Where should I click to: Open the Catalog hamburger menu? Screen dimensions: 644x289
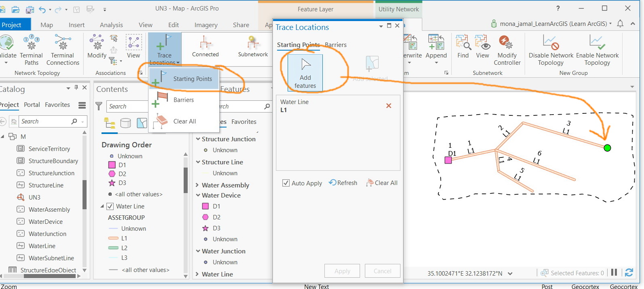(x=82, y=105)
